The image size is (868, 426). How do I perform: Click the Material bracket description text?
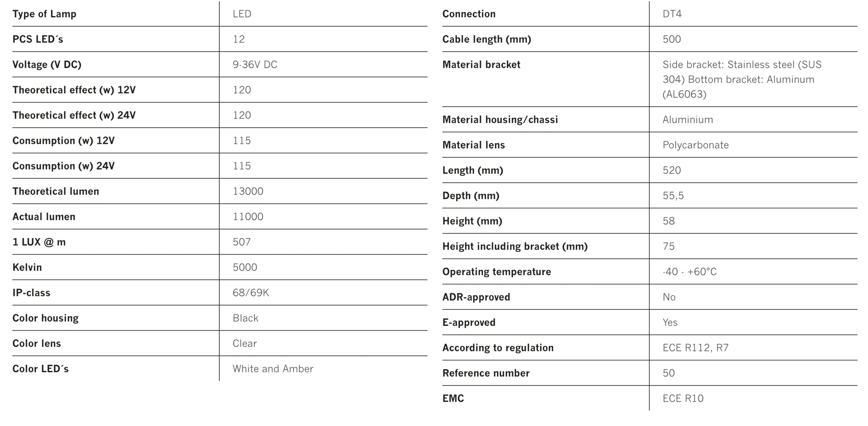click(742, 79)
